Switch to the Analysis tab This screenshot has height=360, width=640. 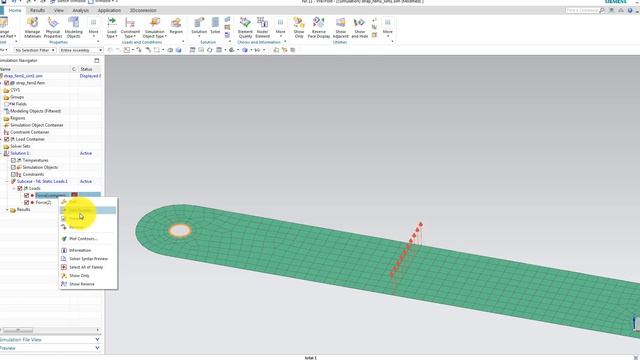click(x=80, y=10)
